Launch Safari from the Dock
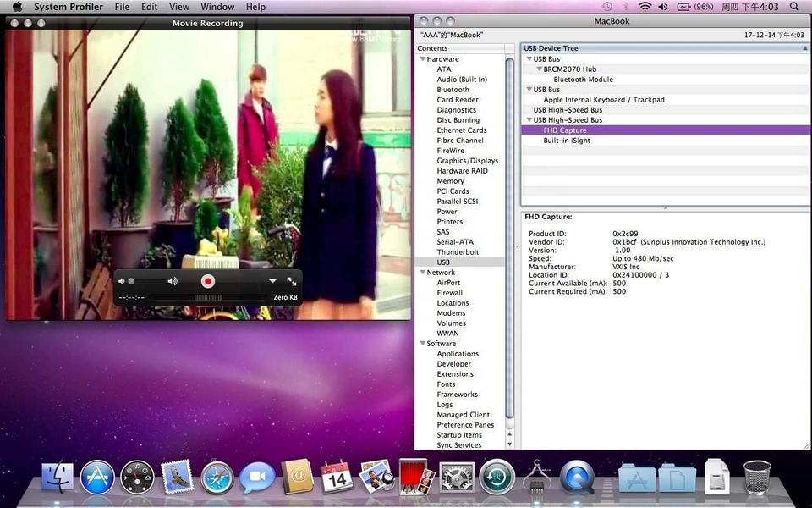 tap(217, 478)
